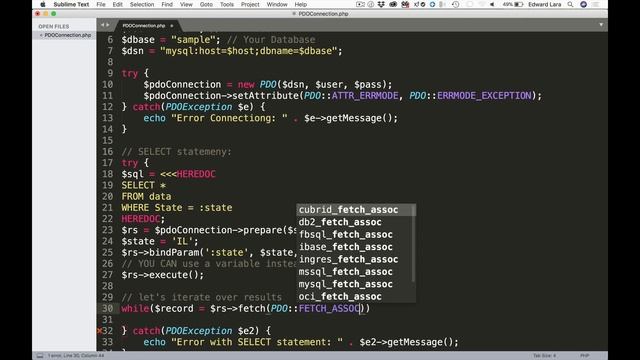The width and height of the screenshot is (640, 360).
Task: Open the Window menu
Action: (x=277, y=4)
